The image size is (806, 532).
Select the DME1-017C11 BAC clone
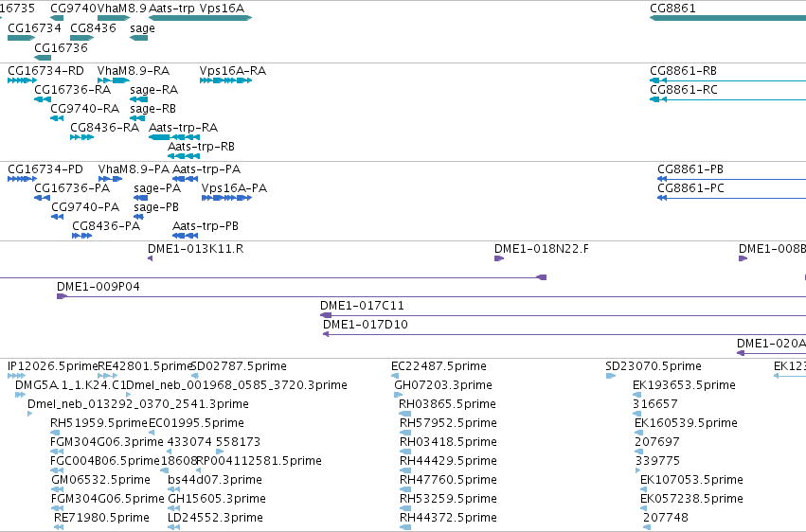point(563,315)
